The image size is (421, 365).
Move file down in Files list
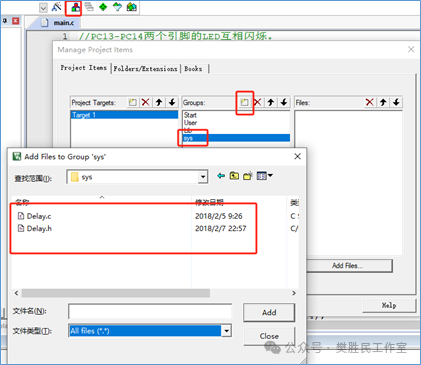coord(396,102)
